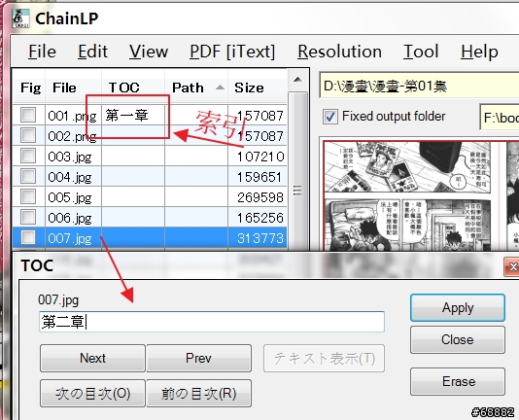The image size is (519, 420).
Task: Close the TOC dialog with red X
Action: (512, 266)
